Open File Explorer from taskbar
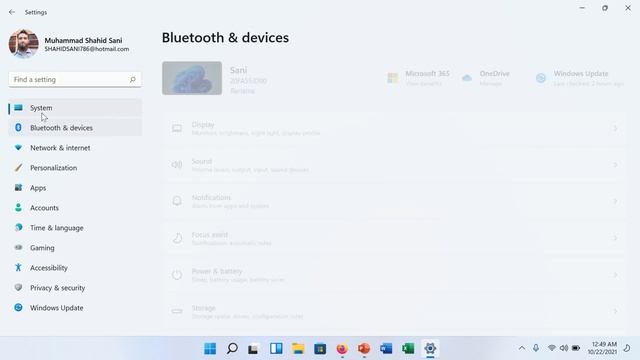Image resolution: width=640 pixels, height=360 pixels. click(x=298, y=349)
